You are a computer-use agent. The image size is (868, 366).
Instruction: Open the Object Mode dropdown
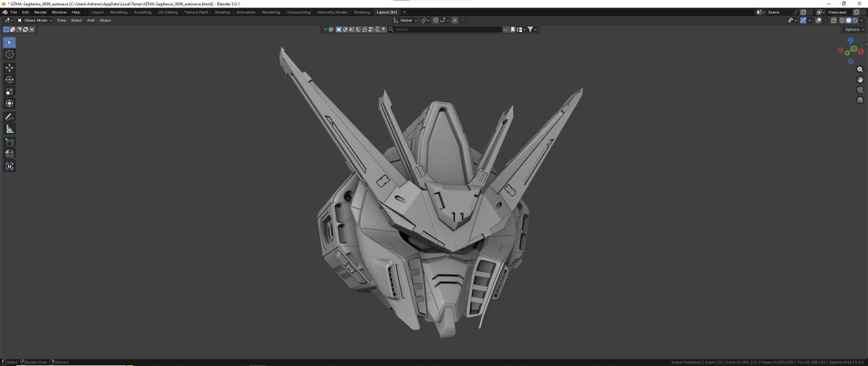click(35, 20)
